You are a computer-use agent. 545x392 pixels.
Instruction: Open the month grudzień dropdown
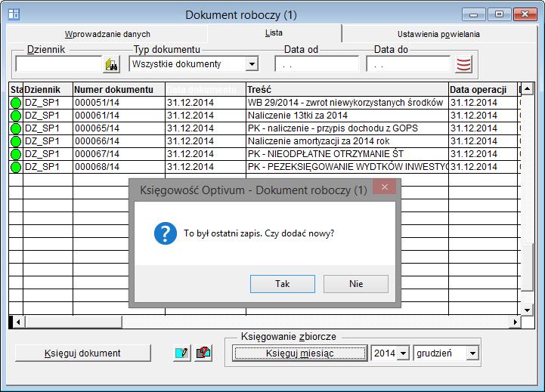coord(472,353)
